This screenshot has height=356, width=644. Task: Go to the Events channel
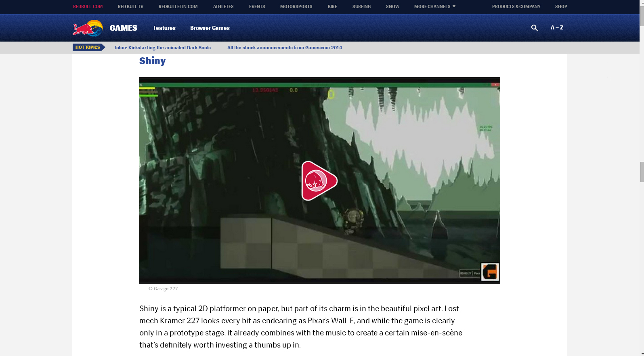[257, 6]
